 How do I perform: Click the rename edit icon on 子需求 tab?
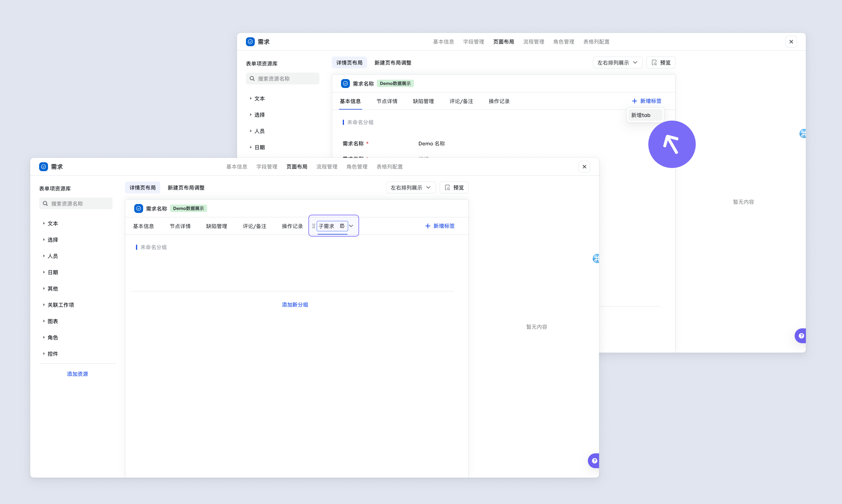coord(342,226)
